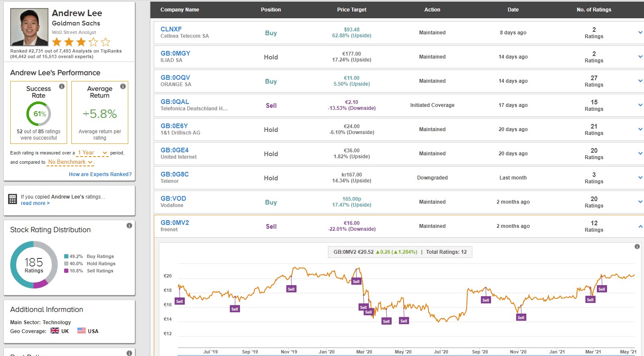Screen dimensions: 644x356
Task: Click the Average Return info icon
Action: pos(123,86)
